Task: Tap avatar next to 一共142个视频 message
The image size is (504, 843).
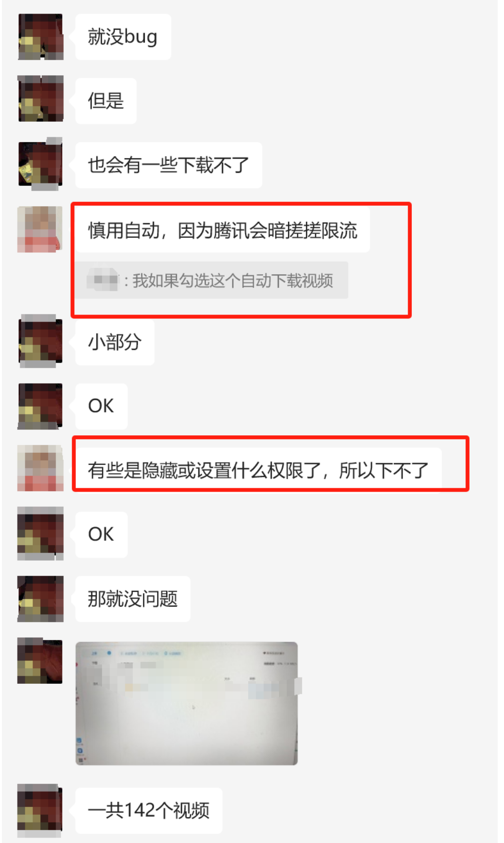Action: [x=40, y=810]
